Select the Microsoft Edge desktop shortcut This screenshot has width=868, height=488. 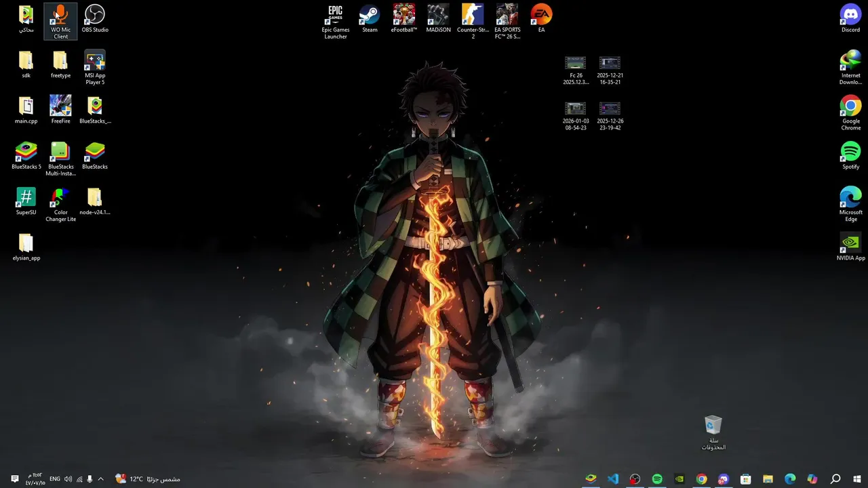click(850, 205)
